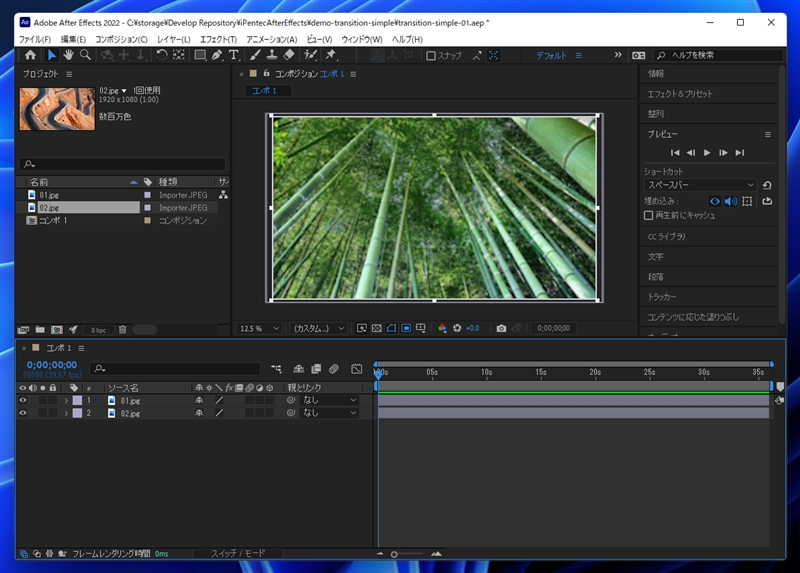Open the エフェクト(T) menu
800x573 pixels.
[218, 39]
